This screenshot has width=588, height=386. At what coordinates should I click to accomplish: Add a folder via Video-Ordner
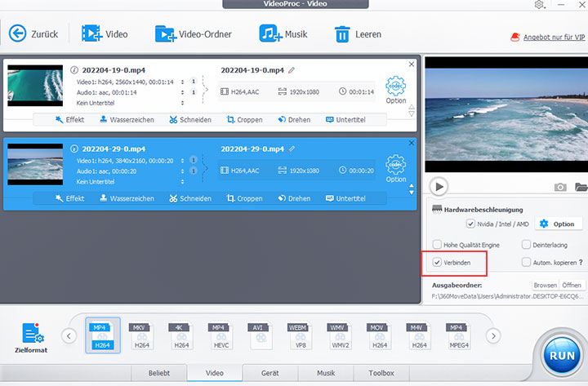(194, 34)
